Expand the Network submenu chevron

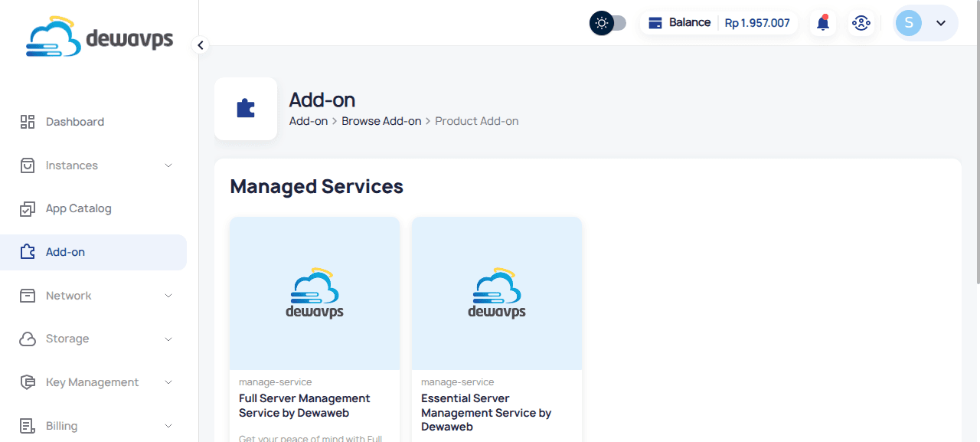click(168, 295)
